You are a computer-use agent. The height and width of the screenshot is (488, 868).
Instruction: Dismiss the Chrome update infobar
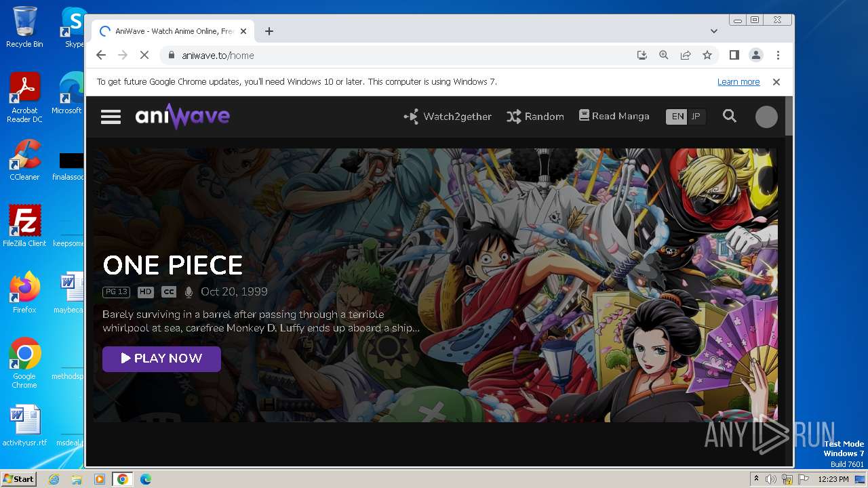coord(776,82)
